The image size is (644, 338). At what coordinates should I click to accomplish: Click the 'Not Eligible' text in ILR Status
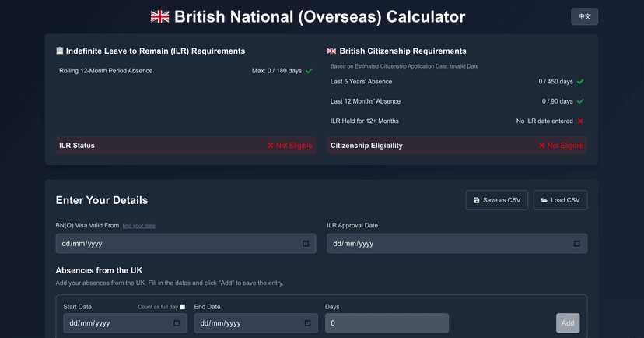tap(294, 146)
